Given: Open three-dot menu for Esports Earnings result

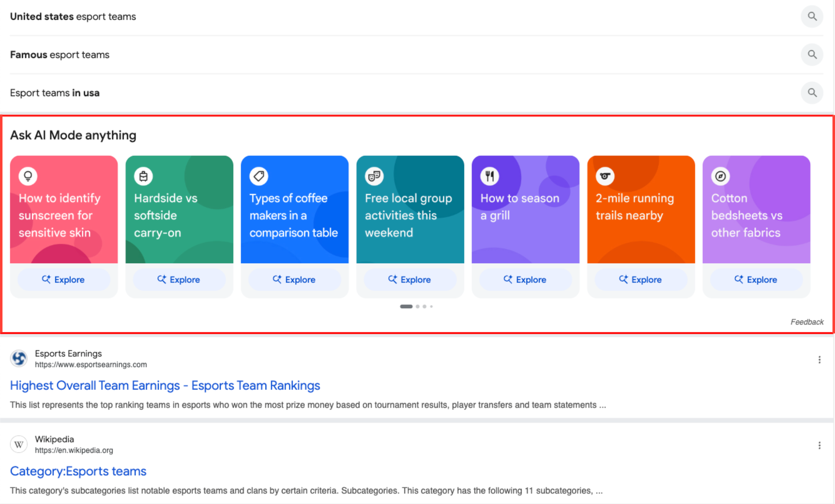Looking at the screenshot, I should pos(819,360).
